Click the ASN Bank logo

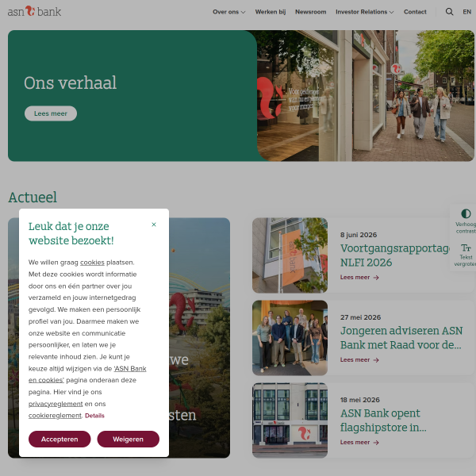click(x=34, y=12)
